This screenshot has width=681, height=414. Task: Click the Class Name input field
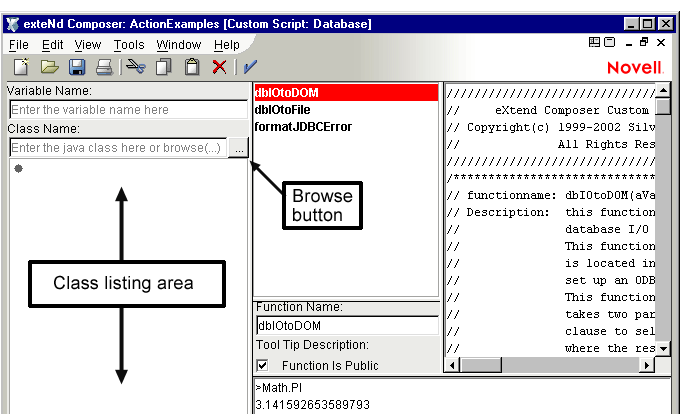click(118, 148)
